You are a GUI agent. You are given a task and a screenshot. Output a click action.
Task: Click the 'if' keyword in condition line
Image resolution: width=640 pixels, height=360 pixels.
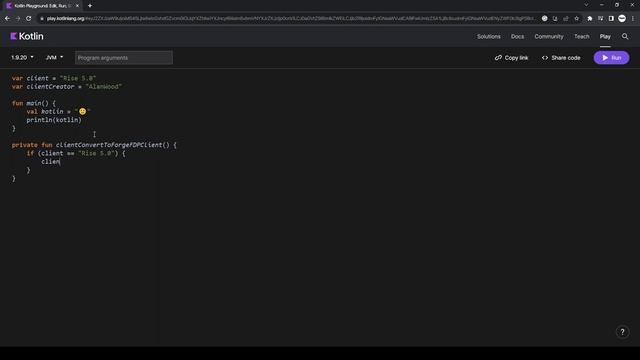[30, 153]
